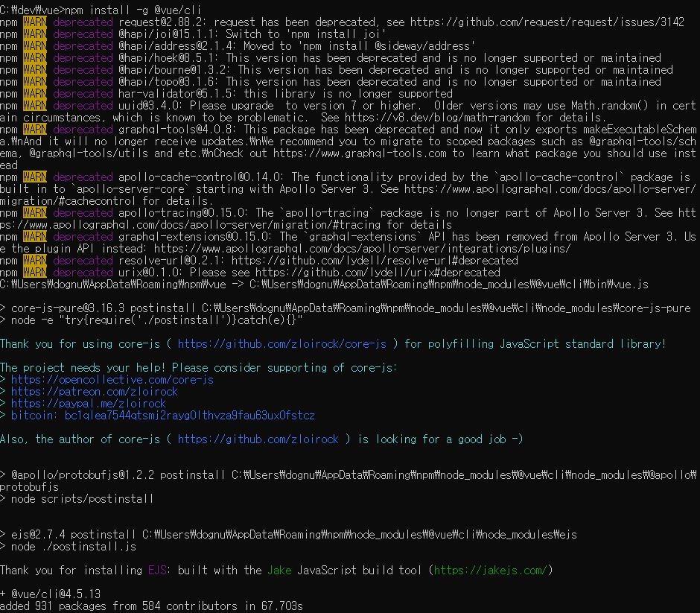Click the apollo-server integrations/plugins URL
This screenshot has width=700, height=613.
pos(362,248)
